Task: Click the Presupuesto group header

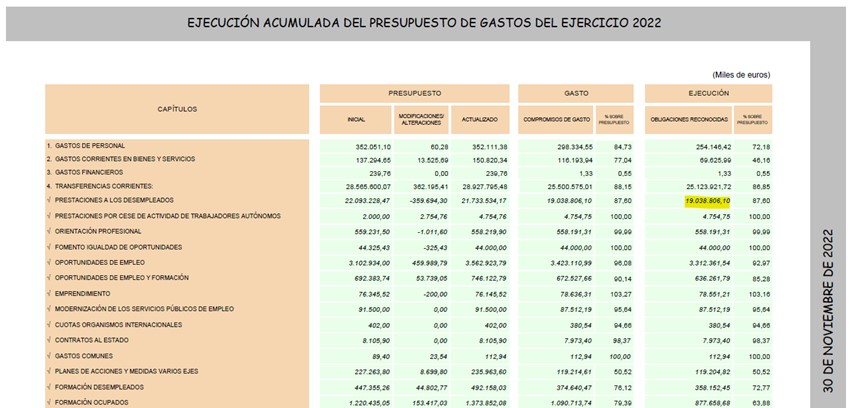Action: click(414, 93)
